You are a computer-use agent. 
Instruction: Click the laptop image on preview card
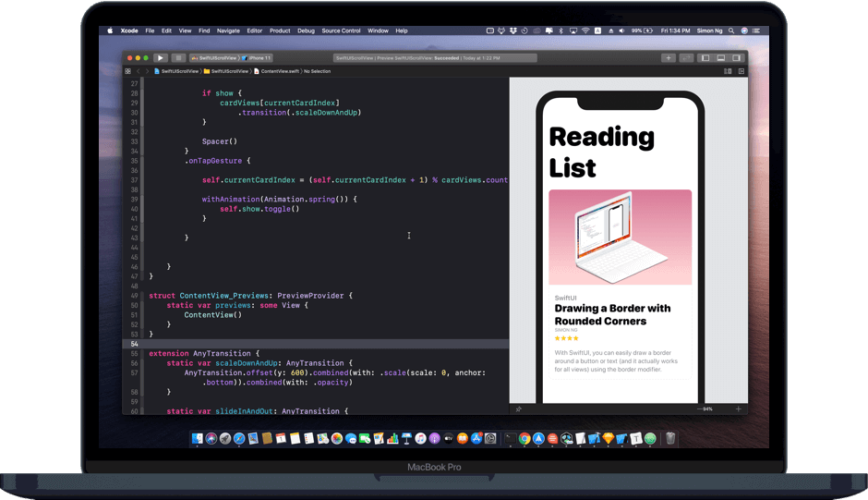click(x=620, y=238)
